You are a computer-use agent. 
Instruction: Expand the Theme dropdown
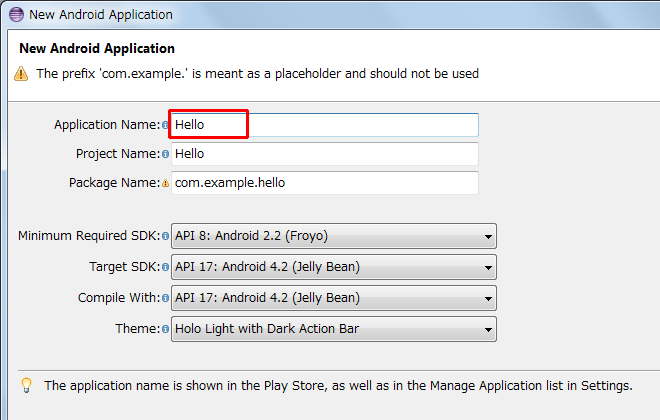[334, 328]
